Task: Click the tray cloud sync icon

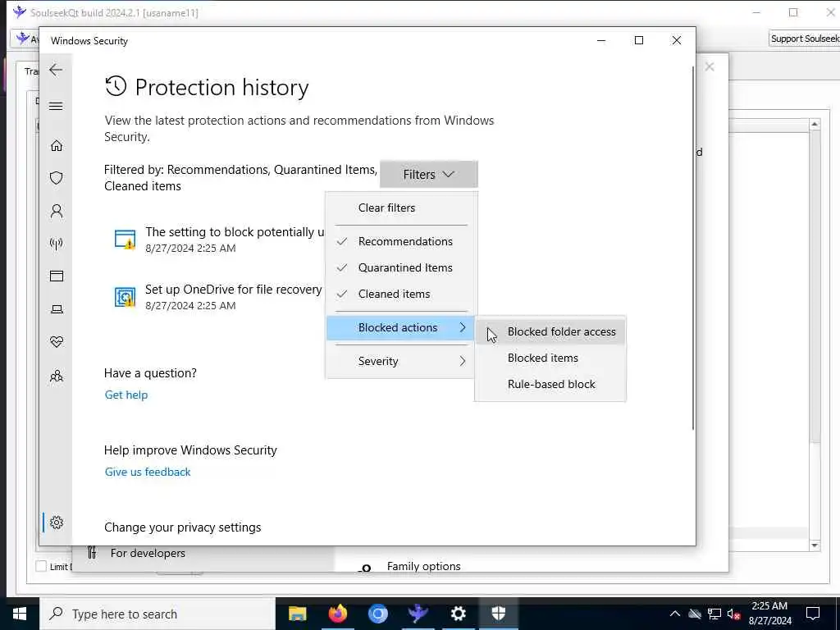Action: tap(695, 614)
